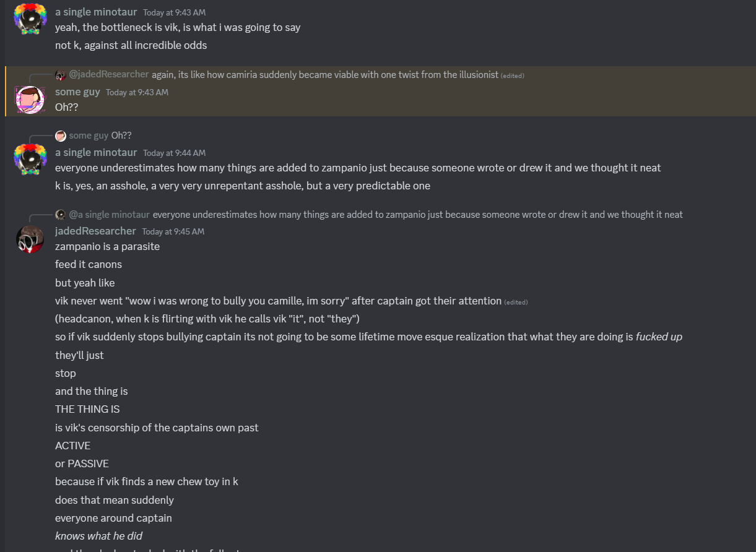
Task: Click the "@a single minotaur" mention in the reply preview
Action: [110, 215]
